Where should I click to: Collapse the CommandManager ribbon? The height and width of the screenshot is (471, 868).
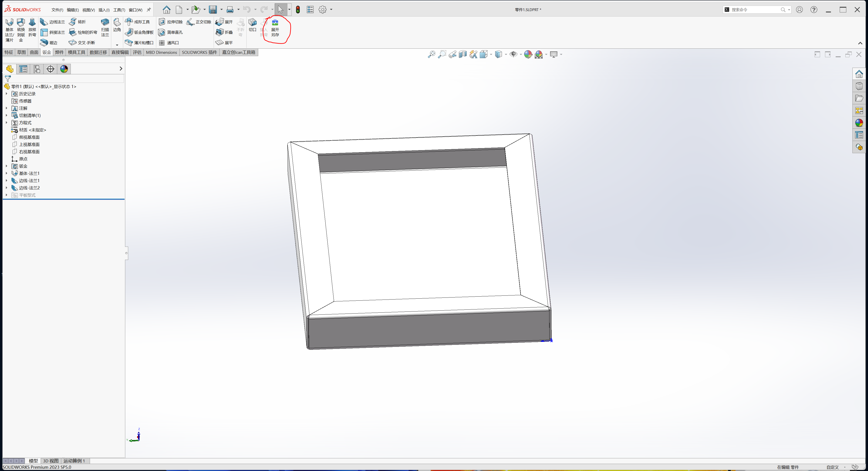(x=860, y=43)
